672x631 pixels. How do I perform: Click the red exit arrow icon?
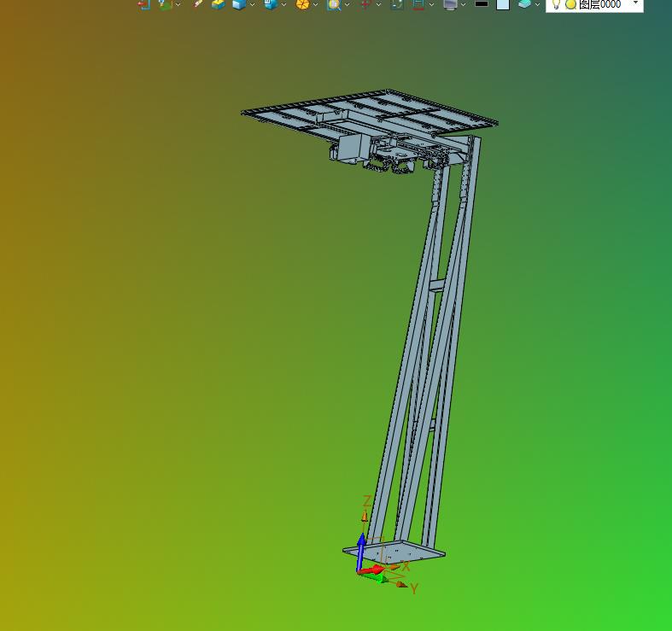click(x=144, y=4)
